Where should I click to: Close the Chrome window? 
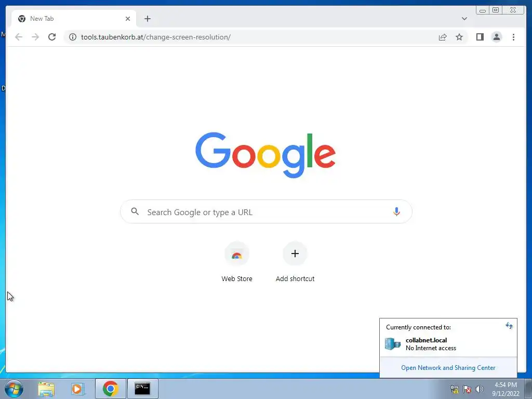tap(513, 10)
